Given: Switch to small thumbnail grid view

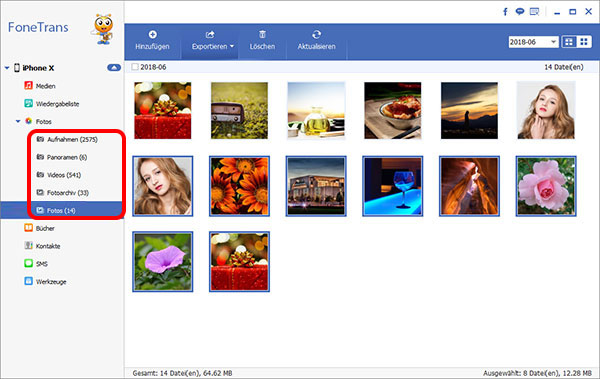Looking at the screenshot, I should click(x=584, y=42).
